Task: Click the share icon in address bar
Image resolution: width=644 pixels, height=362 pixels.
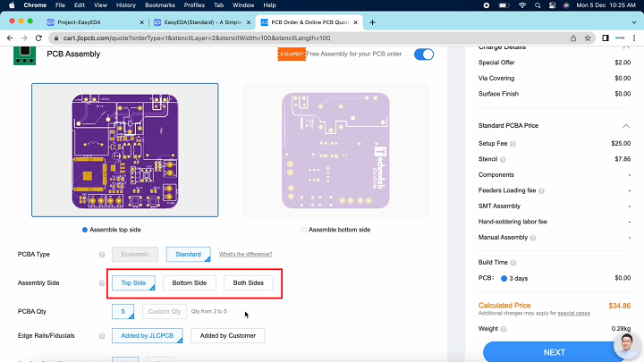Action: point(573,38)
